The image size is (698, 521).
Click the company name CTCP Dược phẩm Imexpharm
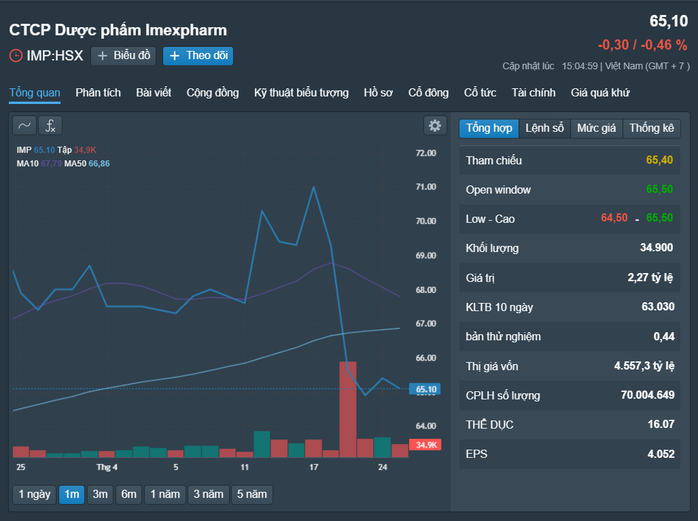click(x=118, y=30)
